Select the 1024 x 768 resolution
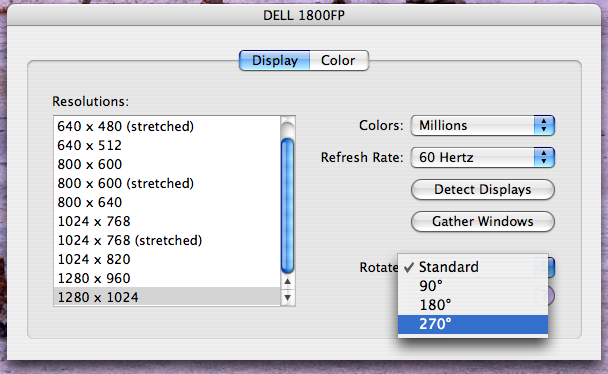This screenshot has height=374, width=608. [167, 221]
